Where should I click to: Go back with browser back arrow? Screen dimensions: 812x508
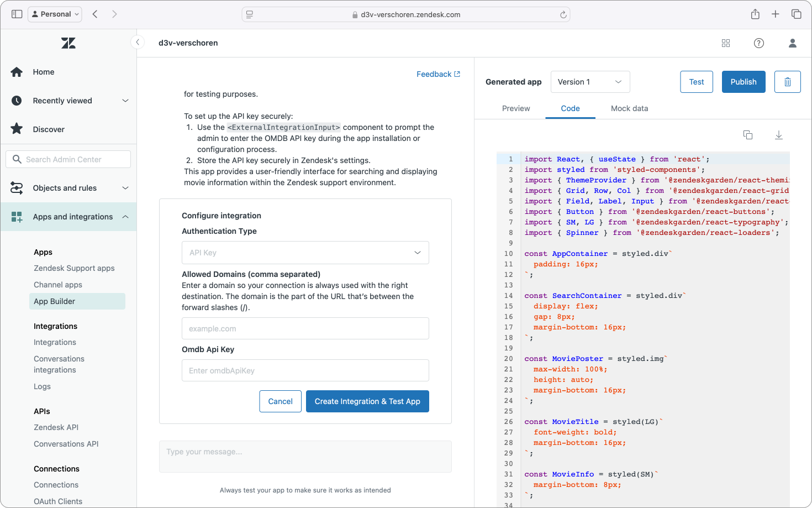pos(95,14)
